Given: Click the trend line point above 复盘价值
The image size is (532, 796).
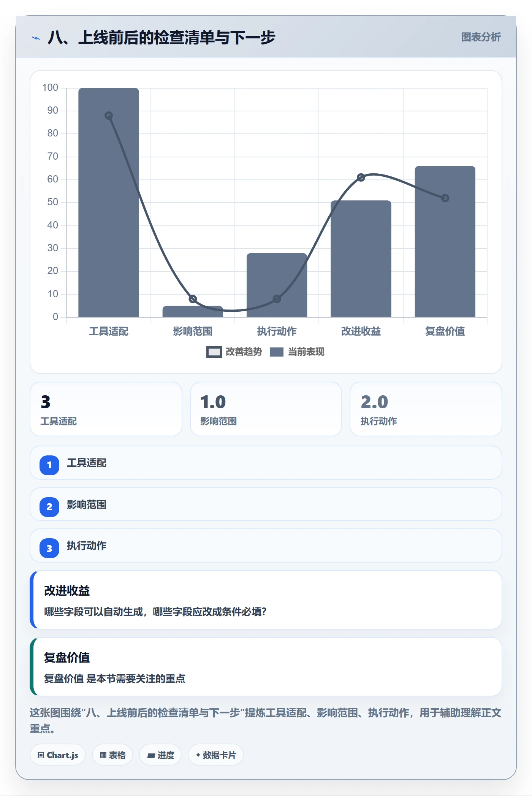Looking at the screenshot, I should (x=445, y=198).
